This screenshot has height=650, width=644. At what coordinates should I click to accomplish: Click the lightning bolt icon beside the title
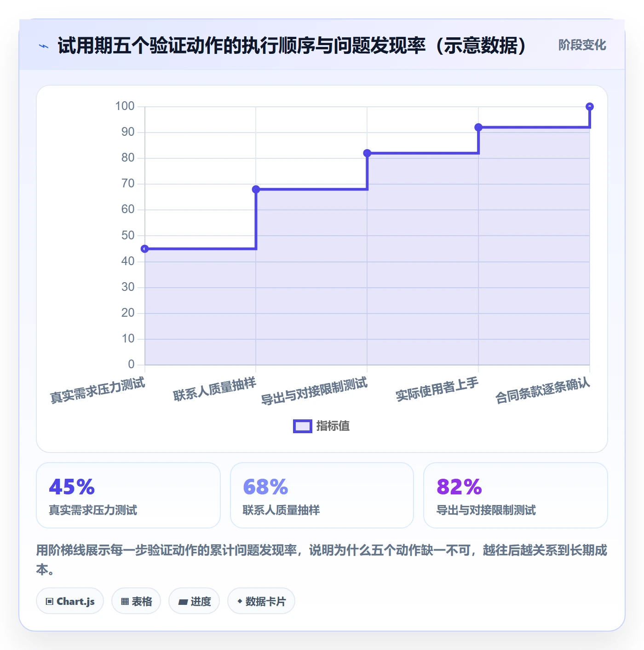44,46
